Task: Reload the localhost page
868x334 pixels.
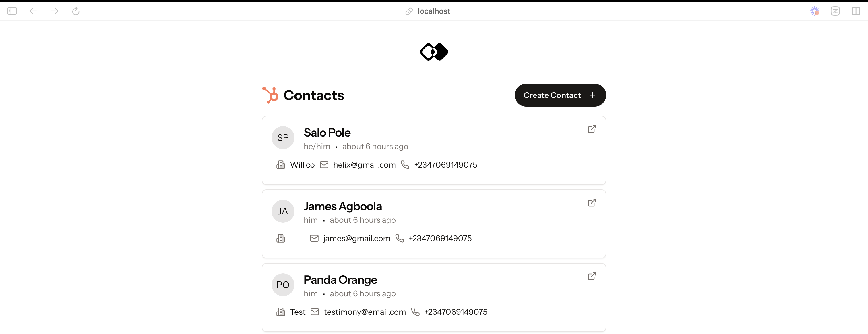Action: (x=76, y=11)
